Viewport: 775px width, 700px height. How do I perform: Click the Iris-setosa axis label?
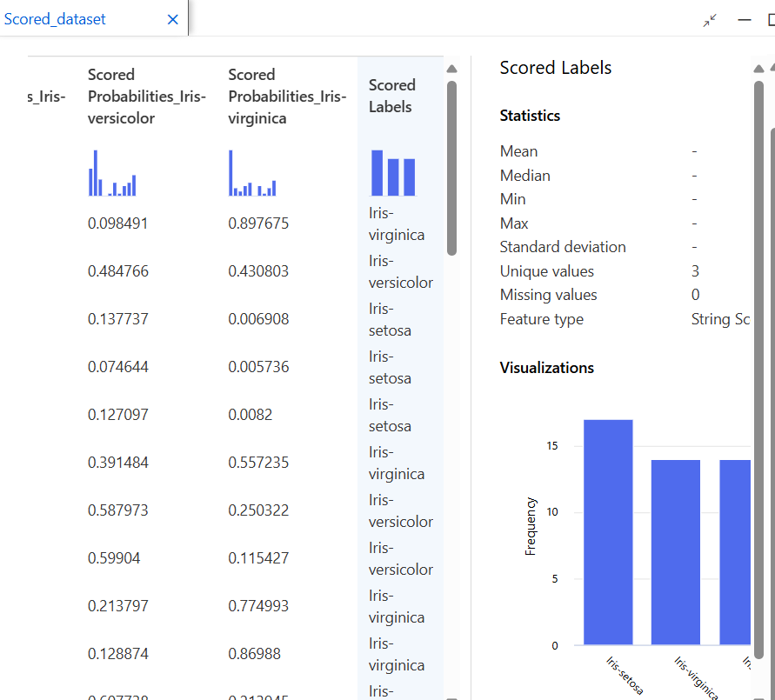point(625,676)
